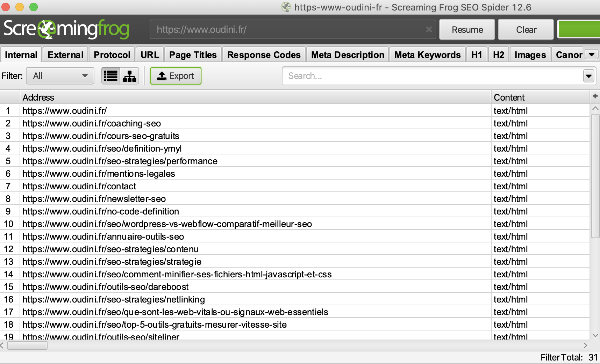Viewport: 600px width, 364px height.
Task: Select the seo-strategies/netlinking URL row
Action: [295, 299]
